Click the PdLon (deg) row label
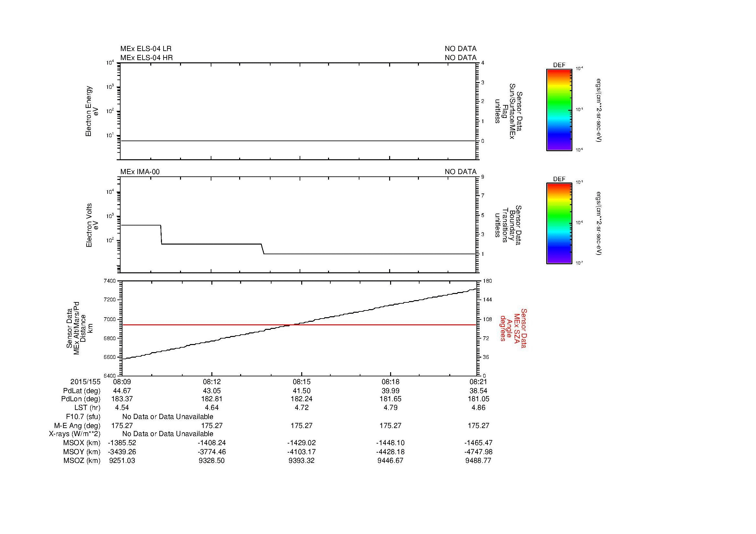This screenshot has width=756, height=534. 81,399
